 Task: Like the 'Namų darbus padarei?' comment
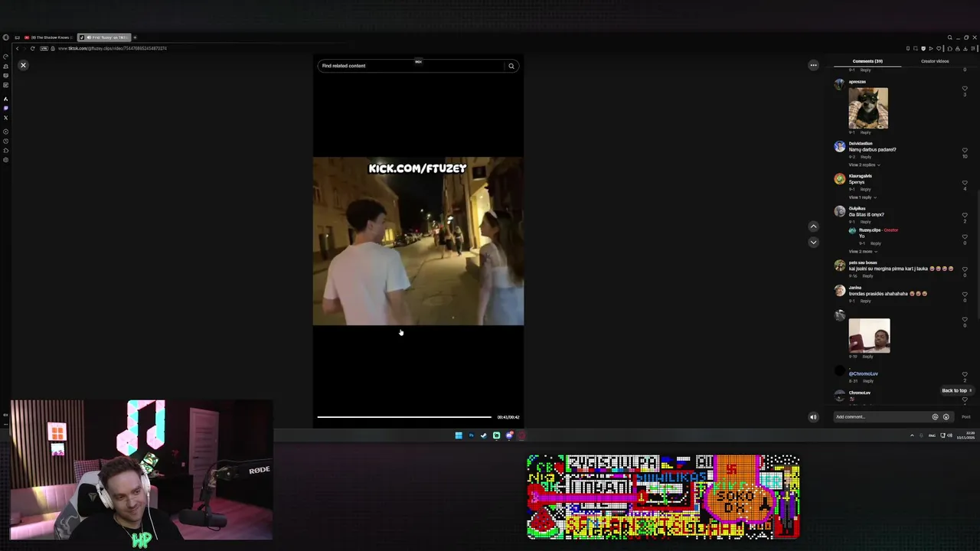(x=965, y=151)
